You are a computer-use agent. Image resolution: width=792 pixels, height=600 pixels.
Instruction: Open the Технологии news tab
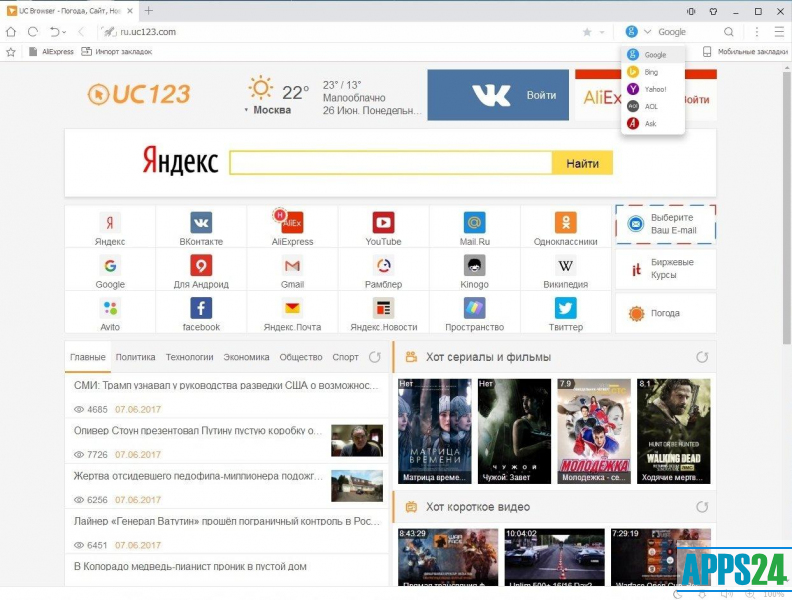(x=189, y=357)
